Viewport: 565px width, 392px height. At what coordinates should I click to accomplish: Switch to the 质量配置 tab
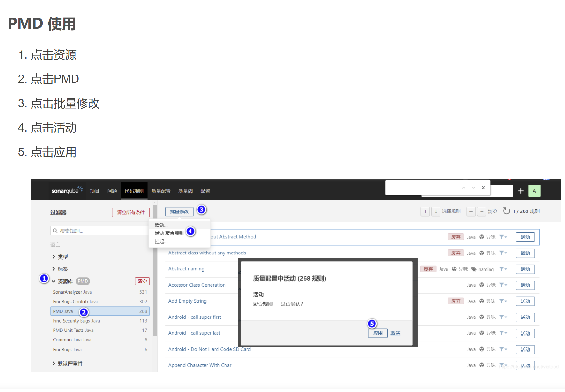pos(161,190)
